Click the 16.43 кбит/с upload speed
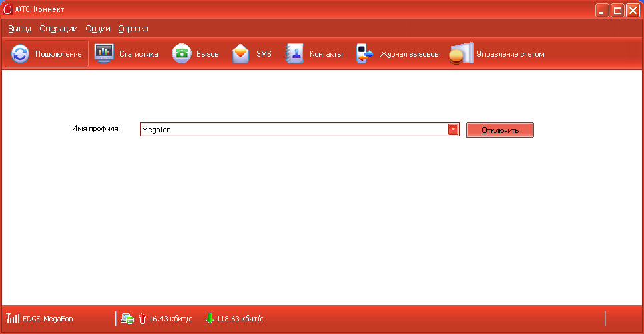644x334 pixels. pos(170,319)
